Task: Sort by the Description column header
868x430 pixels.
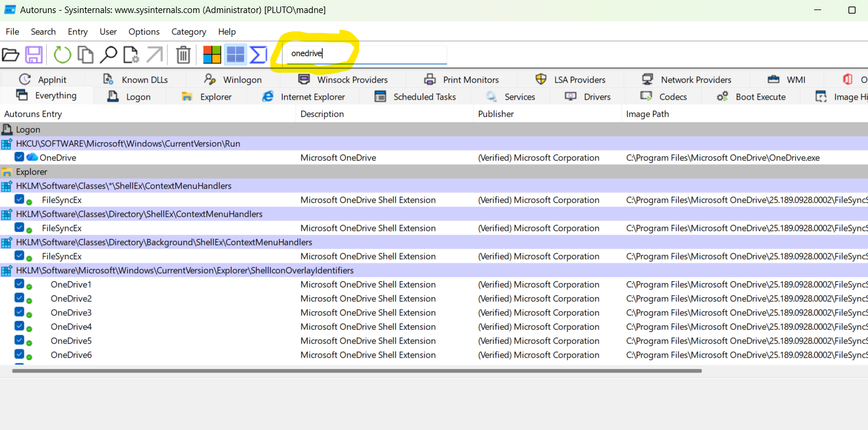Action: [385, 114]
